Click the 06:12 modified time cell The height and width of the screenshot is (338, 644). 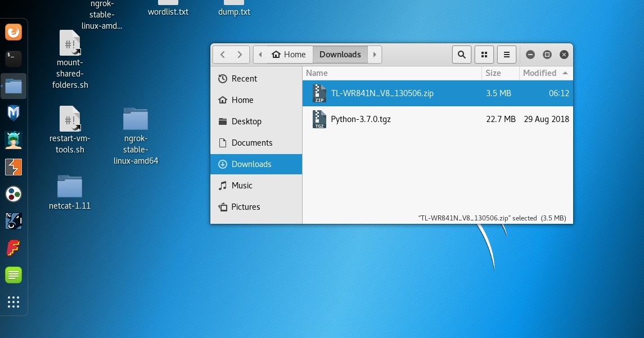click(559, 93)
